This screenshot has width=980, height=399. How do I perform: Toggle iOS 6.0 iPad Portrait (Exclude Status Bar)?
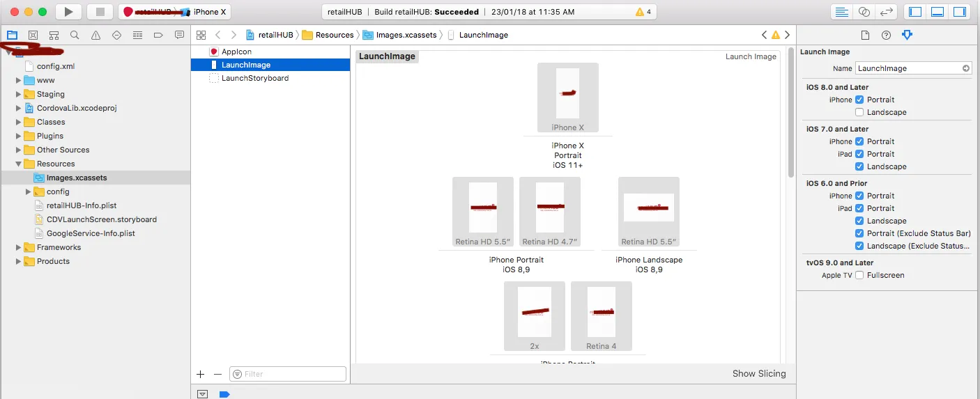pyautogui.click(x=859, y=233)
